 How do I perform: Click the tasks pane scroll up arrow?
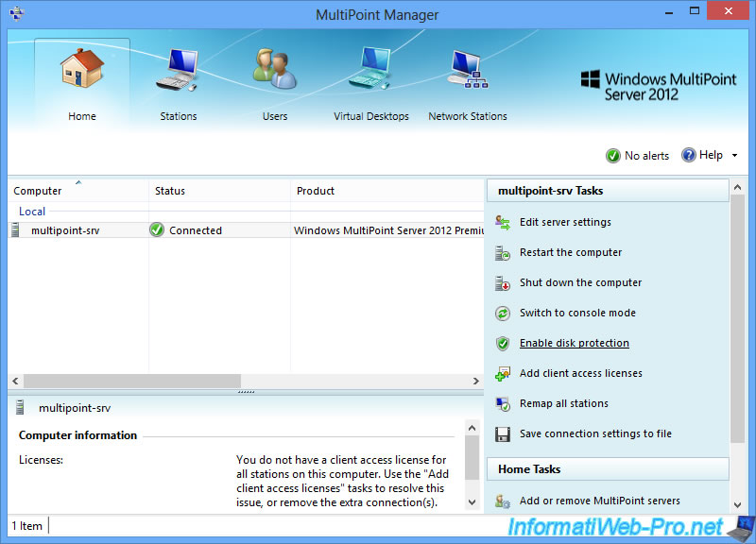pyautogui.click(x=737, y=187)
